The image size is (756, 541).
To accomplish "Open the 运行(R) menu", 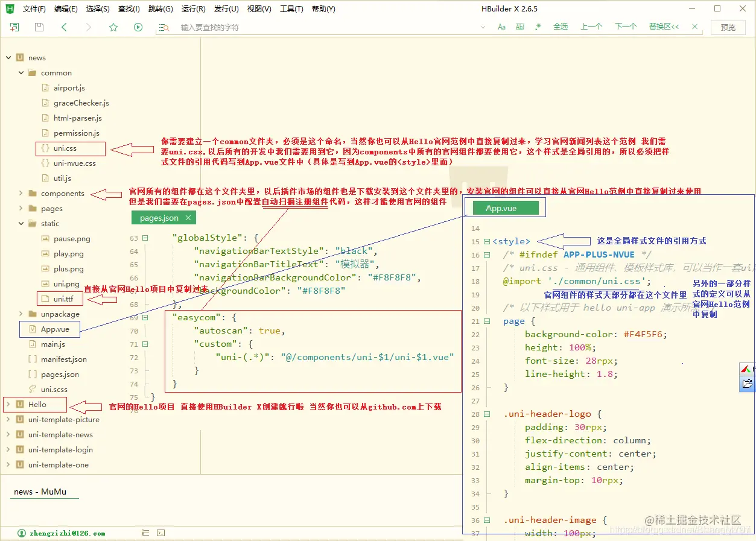I will (x=193, y=9).
